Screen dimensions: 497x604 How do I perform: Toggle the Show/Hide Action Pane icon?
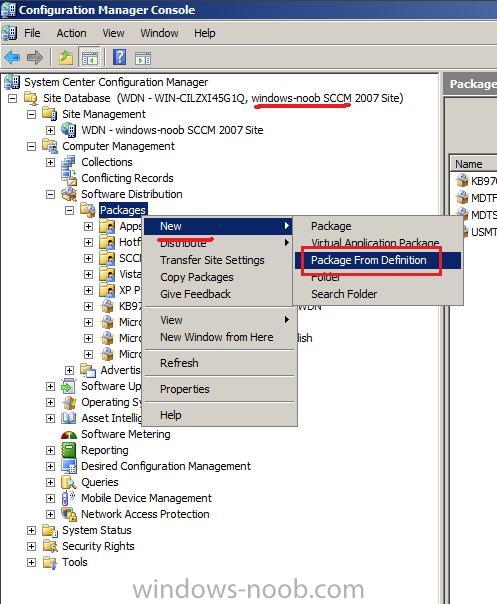(x=143, y=59)
